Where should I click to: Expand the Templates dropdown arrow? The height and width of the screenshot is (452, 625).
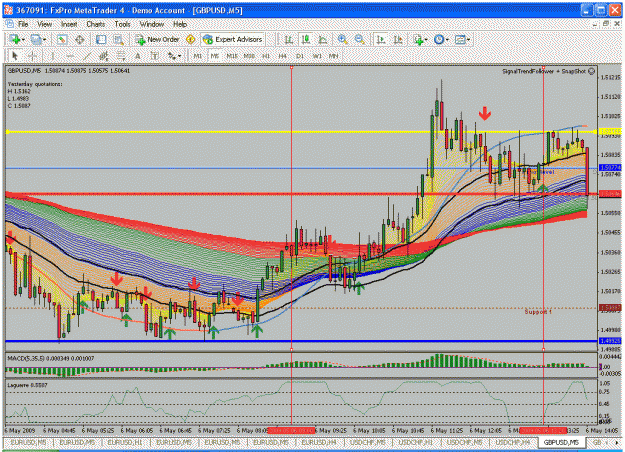(468, 39)
